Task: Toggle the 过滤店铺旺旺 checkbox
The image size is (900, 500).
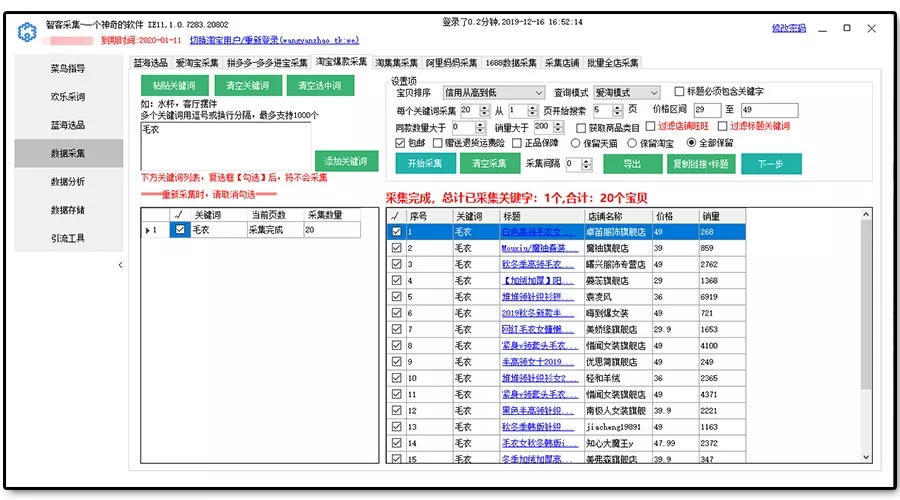Action: (x=650, y=126)
